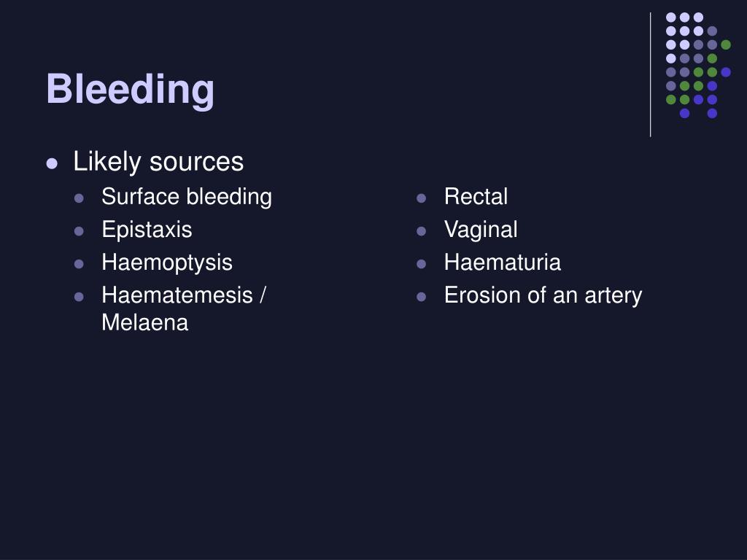Click the bullet beside Haematemesis
The width and height of the screenshot is (747, 560).
tap(79, 297)
